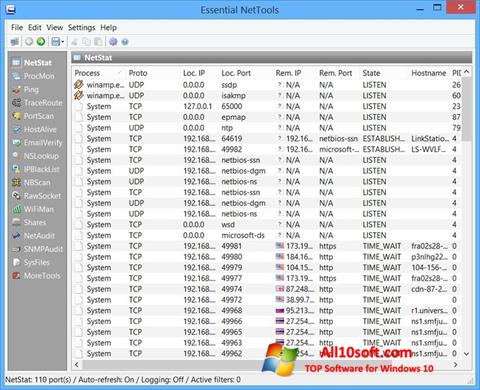Click the save floppy disk toolbar icon
Viewport: 480px width, 390px height.
(x=56, y=42)
